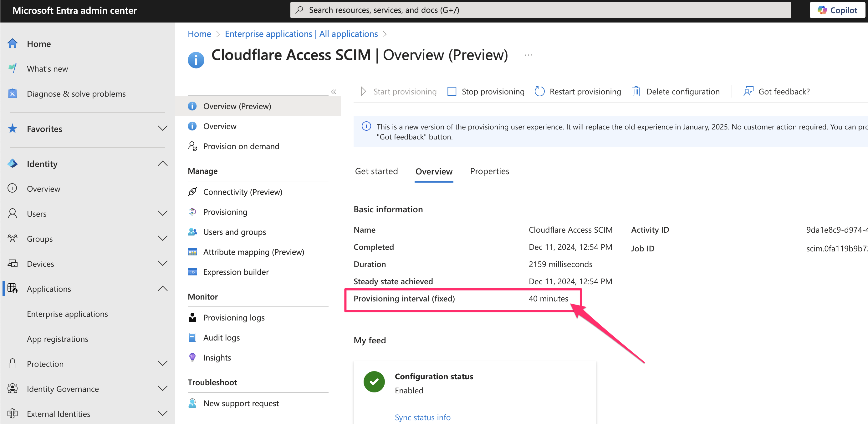Click Provision on demand icon item

coord(241,146)
